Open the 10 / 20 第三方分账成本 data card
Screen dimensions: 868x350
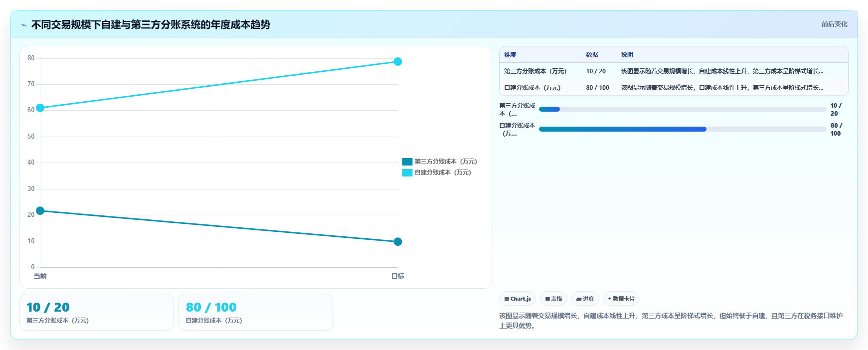(96, 312)
